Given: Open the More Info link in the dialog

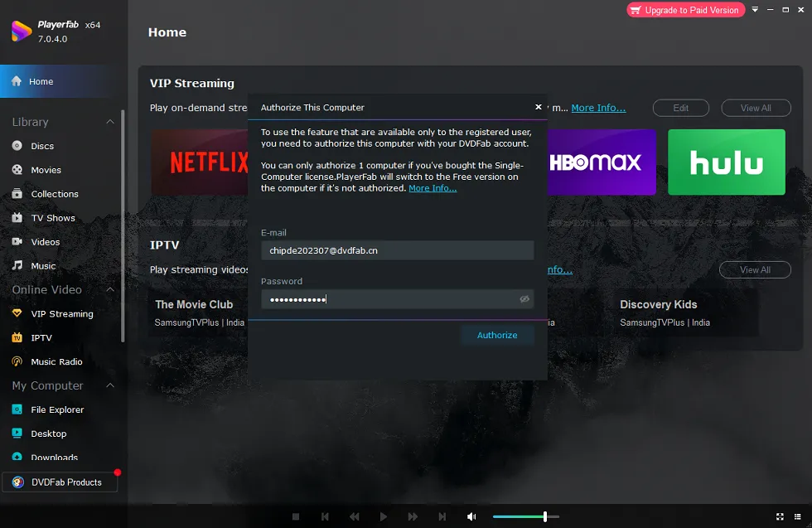Looking at the screenshot, I should pyautogui.click(x=433, y=188).
